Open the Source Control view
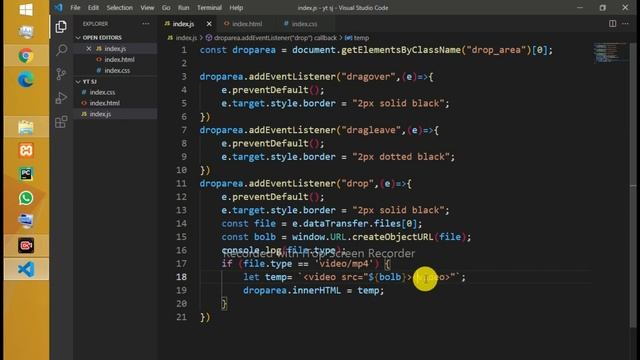Screen dimensions: 640x360 click(61, 74)
